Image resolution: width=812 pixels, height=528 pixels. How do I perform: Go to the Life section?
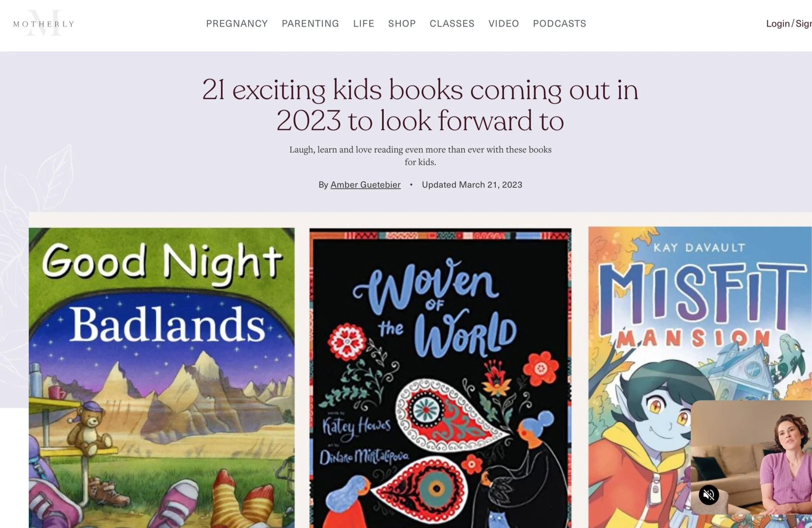click(x=363, y=23)
